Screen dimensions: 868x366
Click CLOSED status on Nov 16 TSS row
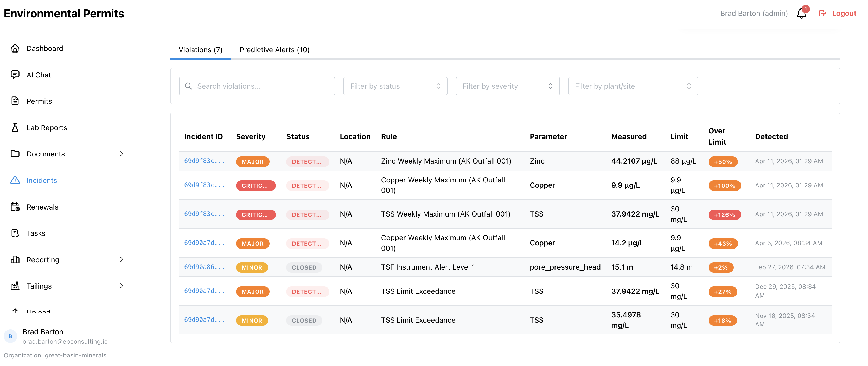click(x=304, y=321)
